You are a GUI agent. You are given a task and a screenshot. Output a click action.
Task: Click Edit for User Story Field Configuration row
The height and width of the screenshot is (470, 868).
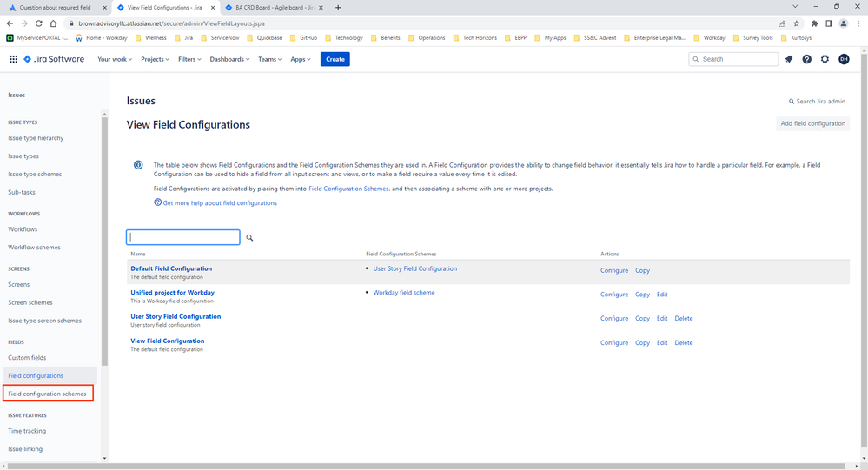click(662, 318)
